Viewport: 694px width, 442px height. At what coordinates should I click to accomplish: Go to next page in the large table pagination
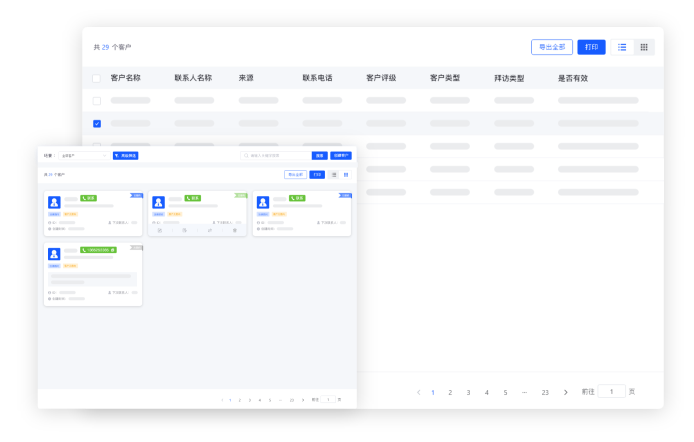pyautogui.click(x=566, y=392)
